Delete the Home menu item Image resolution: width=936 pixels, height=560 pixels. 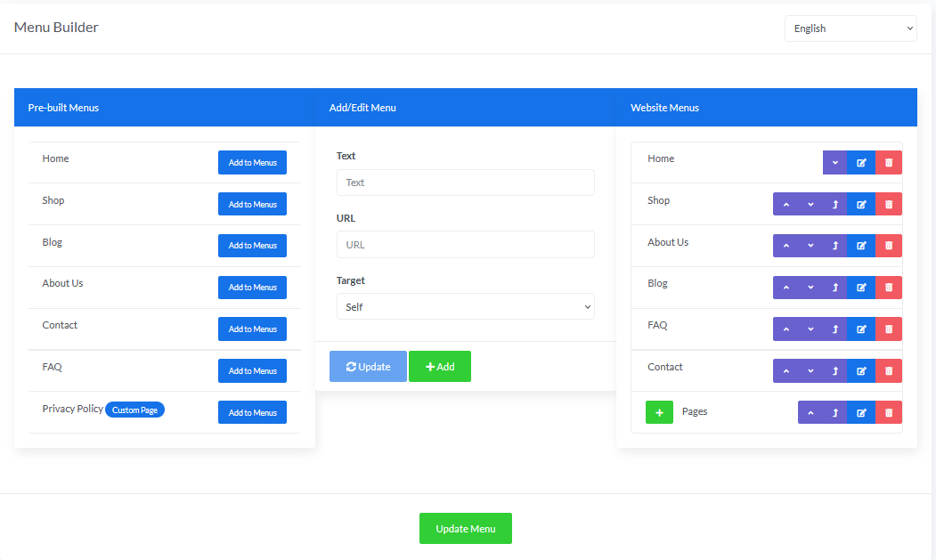click(888, 163)
